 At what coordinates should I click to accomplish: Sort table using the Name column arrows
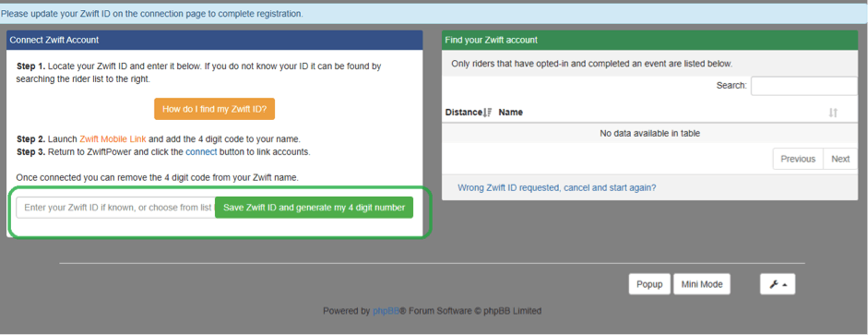pos(833,113)
